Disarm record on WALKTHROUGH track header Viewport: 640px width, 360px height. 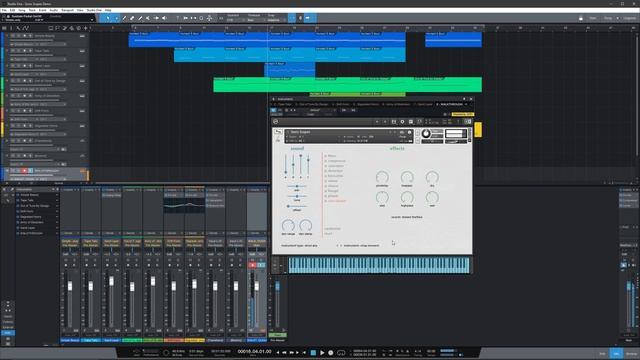[24, 171]
